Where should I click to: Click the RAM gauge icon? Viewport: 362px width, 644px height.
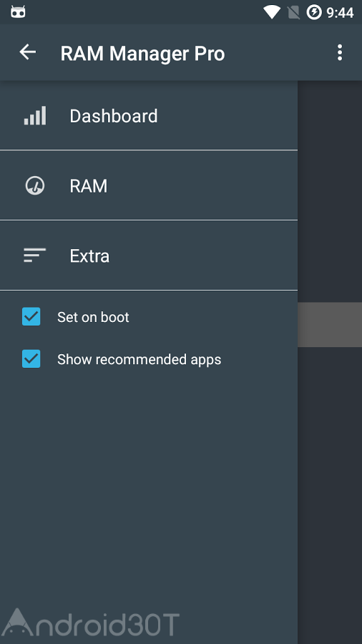point(35,185)
